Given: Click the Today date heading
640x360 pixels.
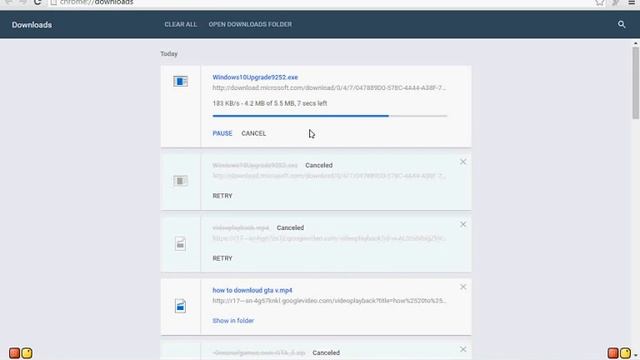Looking at the screenshot, I should click(x=169, y=54).
